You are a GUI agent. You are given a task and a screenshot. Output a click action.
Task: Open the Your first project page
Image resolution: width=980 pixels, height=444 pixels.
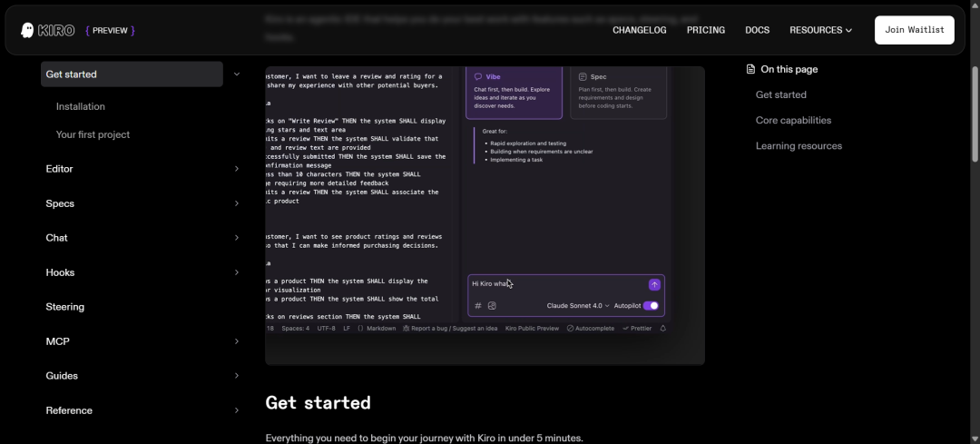click(x=93, y=134)
